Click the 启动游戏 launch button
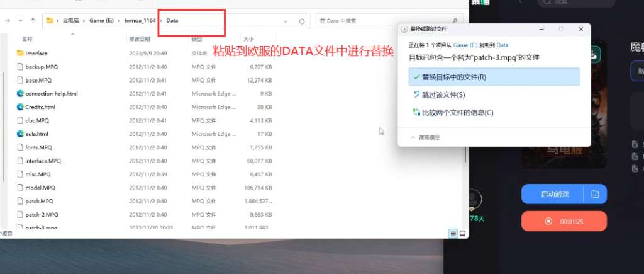 coord(552,194)
